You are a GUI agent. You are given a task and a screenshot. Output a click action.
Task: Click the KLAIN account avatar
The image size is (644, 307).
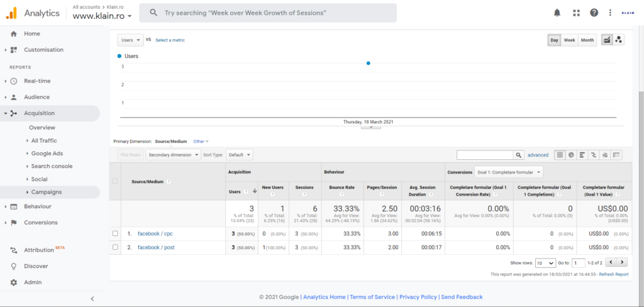628,13
